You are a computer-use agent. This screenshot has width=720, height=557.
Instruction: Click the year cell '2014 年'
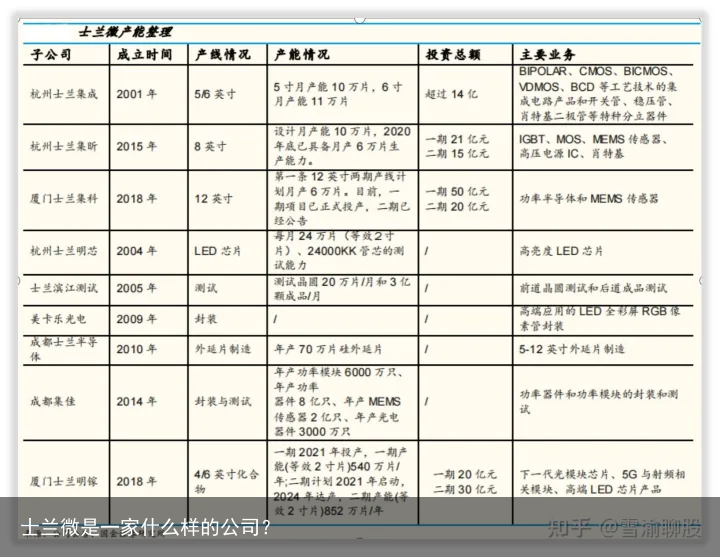click(136, 401)
